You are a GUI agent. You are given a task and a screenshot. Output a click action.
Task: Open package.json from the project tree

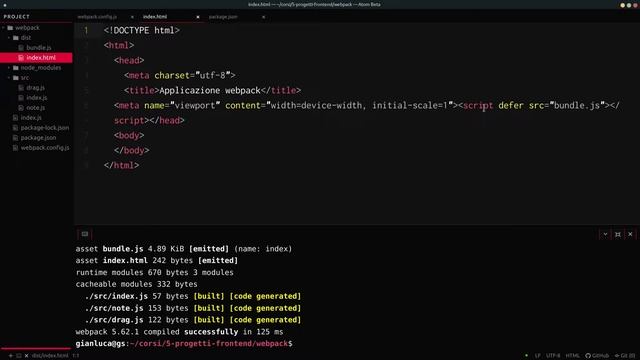[38, 138]
